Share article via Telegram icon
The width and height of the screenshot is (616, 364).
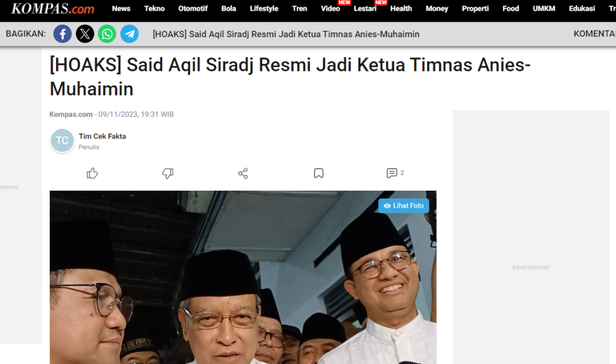[x=129, y=34]
